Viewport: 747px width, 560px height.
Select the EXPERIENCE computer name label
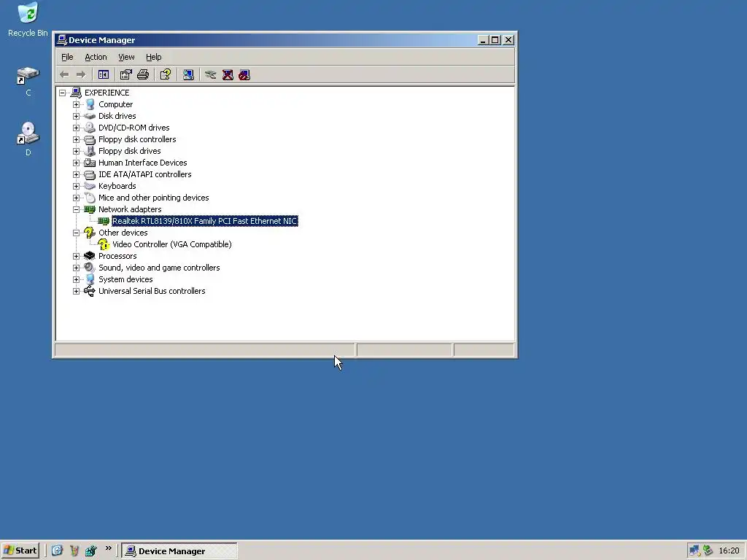pos(107,93)
